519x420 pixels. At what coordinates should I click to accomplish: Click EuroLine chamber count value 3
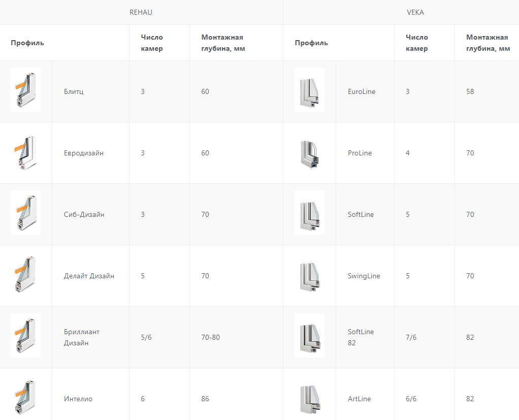click(x=407, y=91)
